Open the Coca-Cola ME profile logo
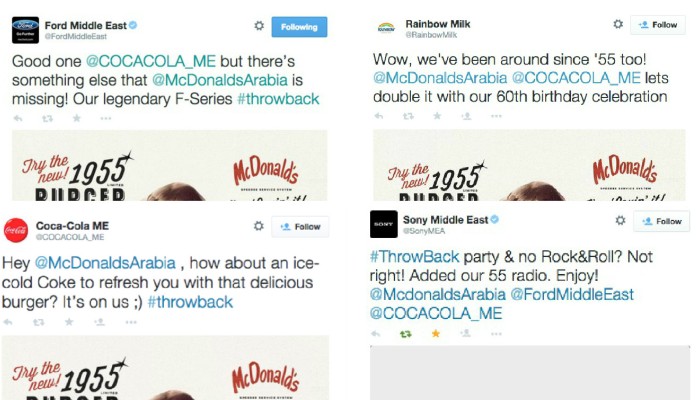Screen dimensions: 700x400 click(16, 230)
